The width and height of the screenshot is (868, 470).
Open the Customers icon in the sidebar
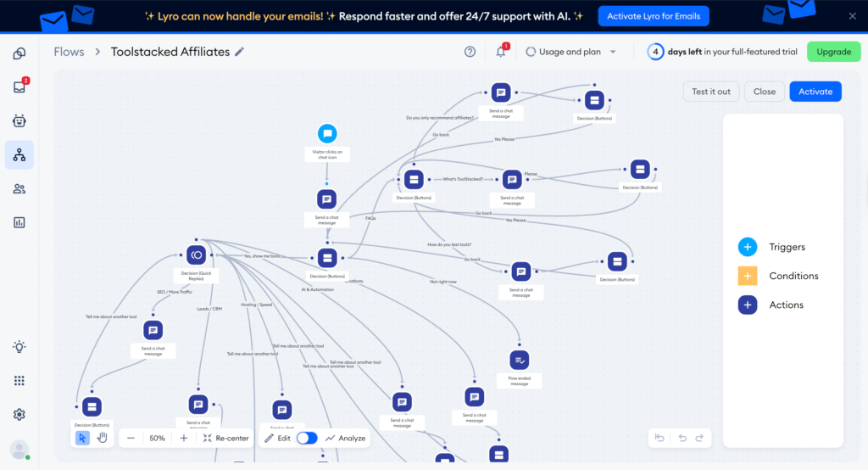(19, 188)
